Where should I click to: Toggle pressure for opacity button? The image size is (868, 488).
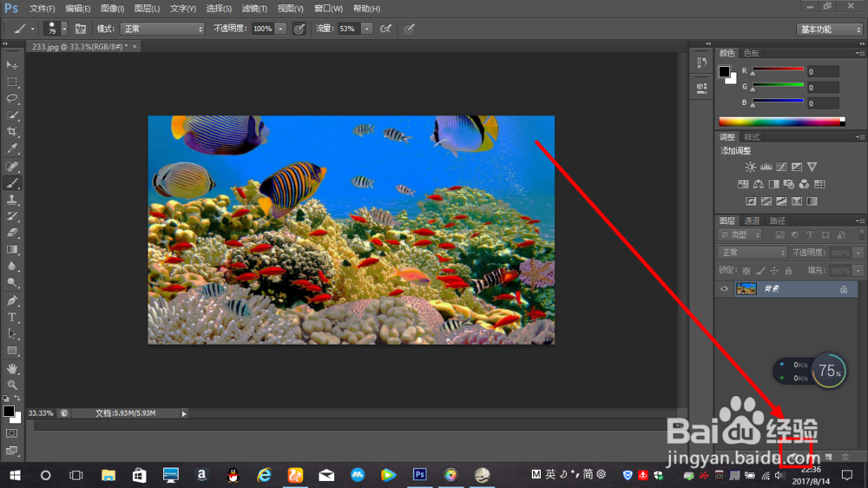click(299, 29)
